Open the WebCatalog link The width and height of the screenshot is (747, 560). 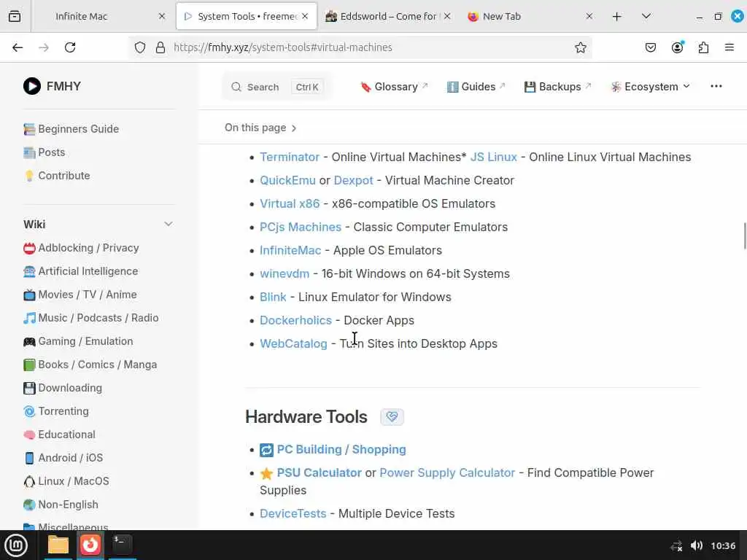[293, 344]
